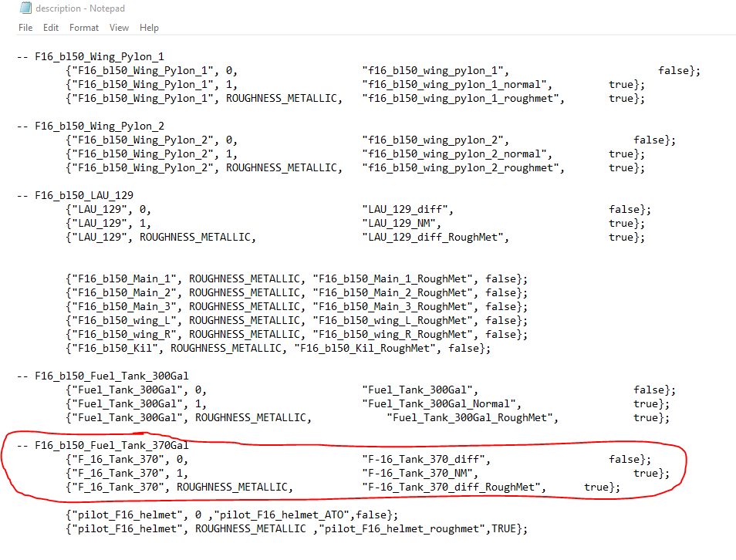Click the comment line '-- F16_bl50_LAU_129'
The height and width of the screenshot is (560, 736).
pos(75,195)
